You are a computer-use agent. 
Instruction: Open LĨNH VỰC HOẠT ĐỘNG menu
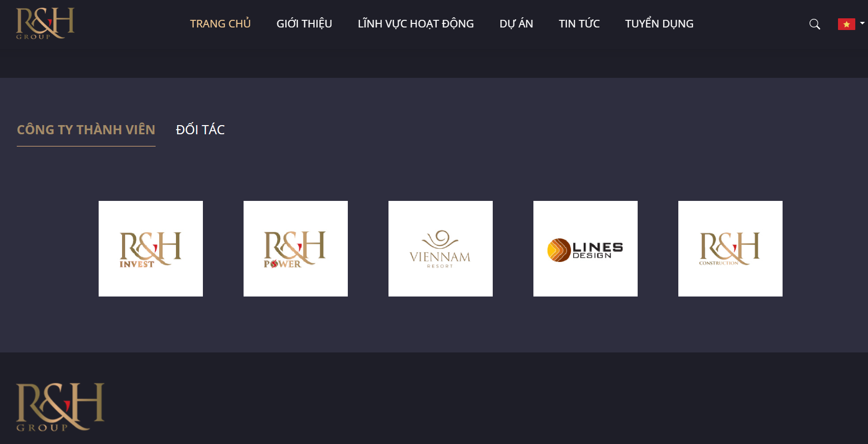point(415,24)
